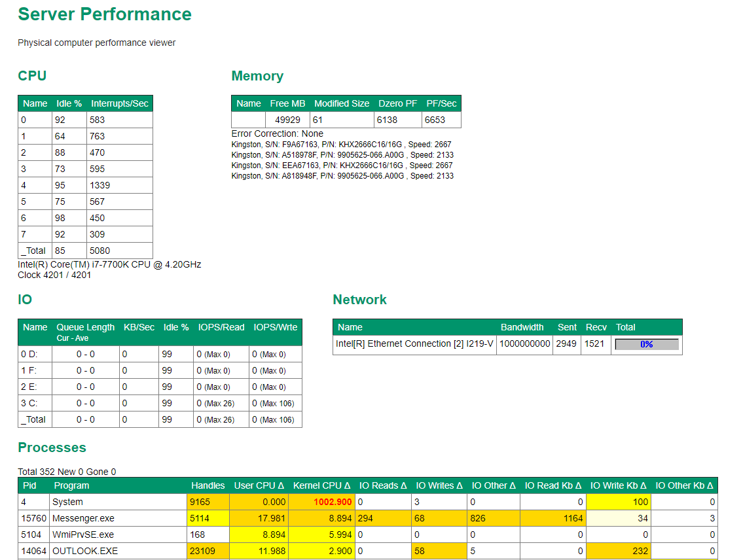This screenshot has width=743, height=560.
Task: Click the IO Reads Δ column header
Action: pyautogui.click(x=383, y=485)
